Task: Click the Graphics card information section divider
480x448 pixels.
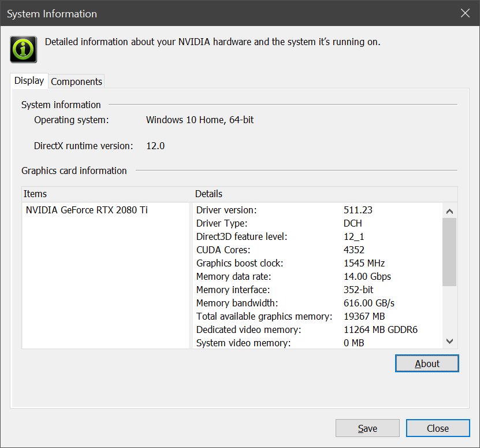Action: click(73, 171)
